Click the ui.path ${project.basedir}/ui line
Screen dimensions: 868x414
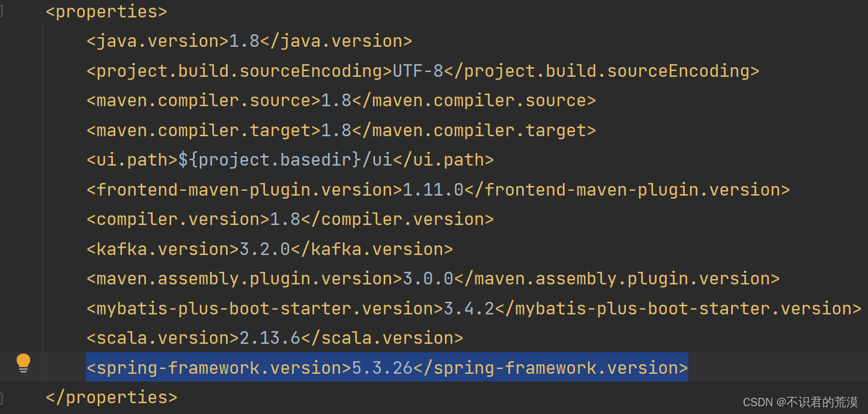click(x=290, y=160)
